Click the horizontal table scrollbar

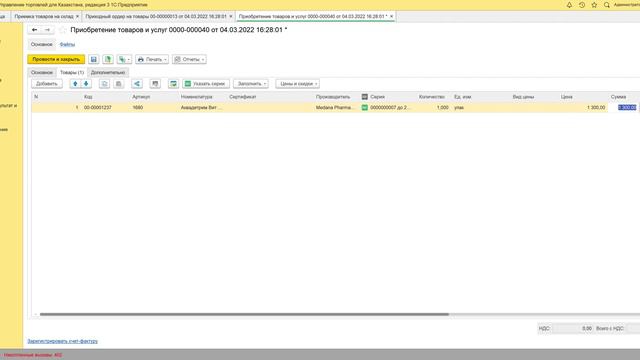pyautogui.click(x=244, y=314)
